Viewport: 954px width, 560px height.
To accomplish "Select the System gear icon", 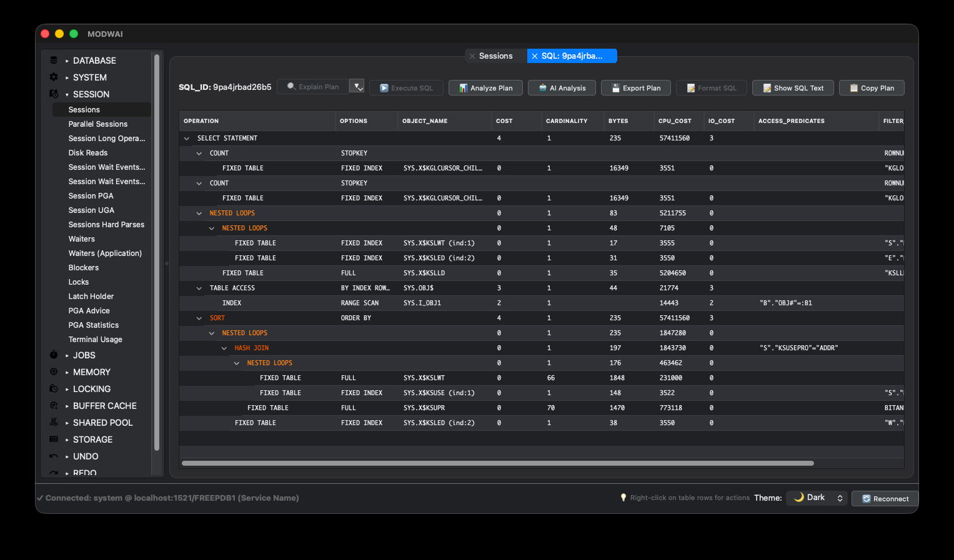I will [52, 77].
